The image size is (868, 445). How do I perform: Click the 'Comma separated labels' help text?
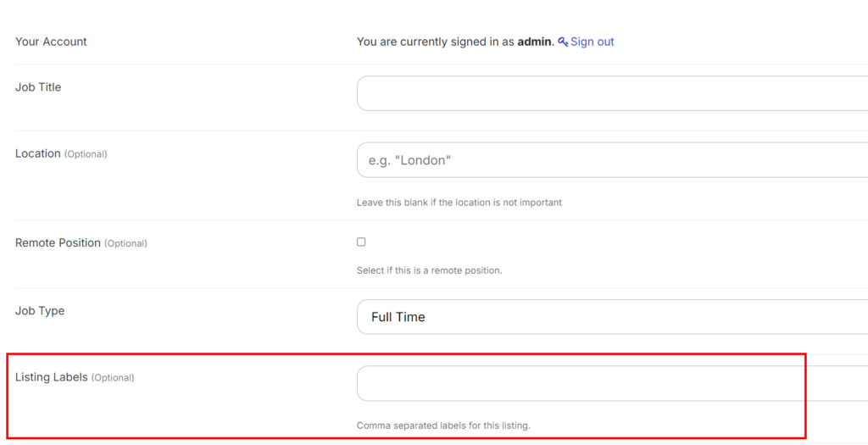(x=443, y=426)
